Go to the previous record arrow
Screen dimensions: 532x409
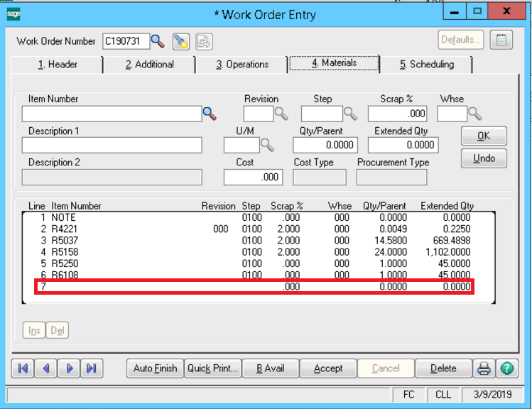click(45, 369)
